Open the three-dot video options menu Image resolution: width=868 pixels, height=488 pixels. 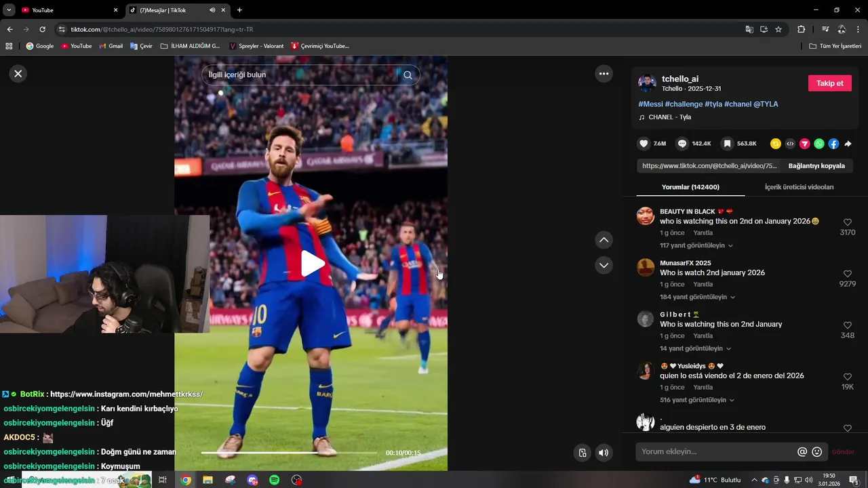[604, 73]
